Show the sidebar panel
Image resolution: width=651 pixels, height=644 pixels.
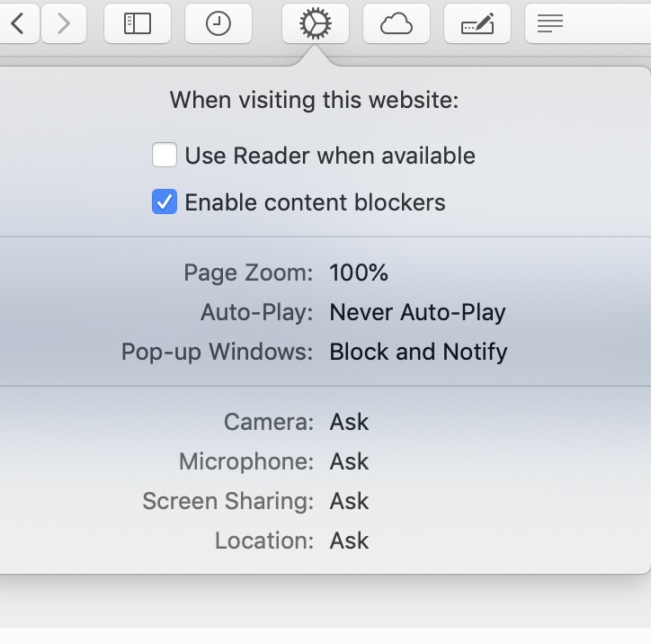pos(138,23)
